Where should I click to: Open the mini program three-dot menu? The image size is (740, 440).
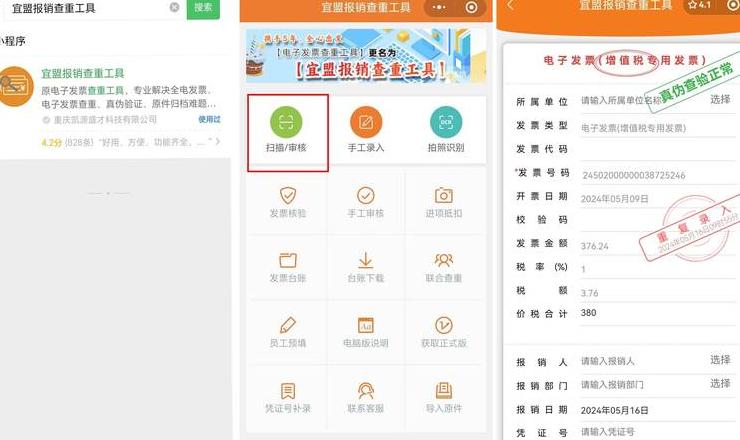pos(439,7)
